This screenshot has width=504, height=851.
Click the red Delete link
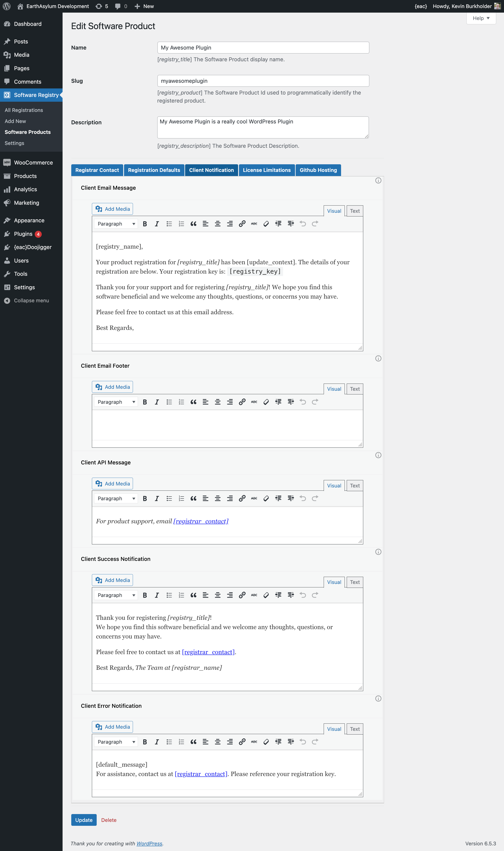[x=109, y=820]
